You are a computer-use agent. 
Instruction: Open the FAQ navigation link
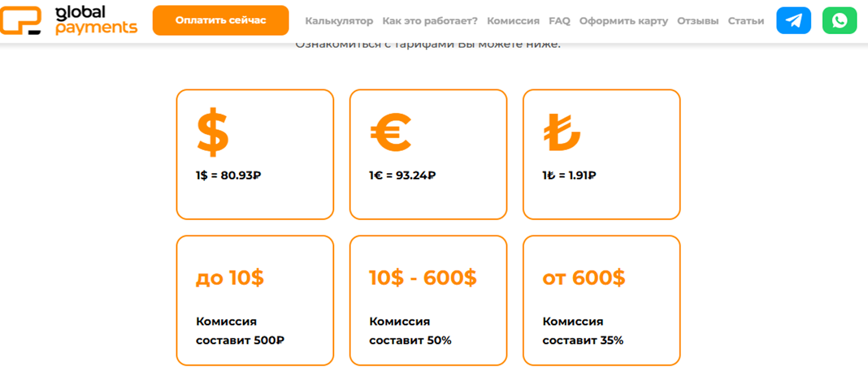pos(559,21)
